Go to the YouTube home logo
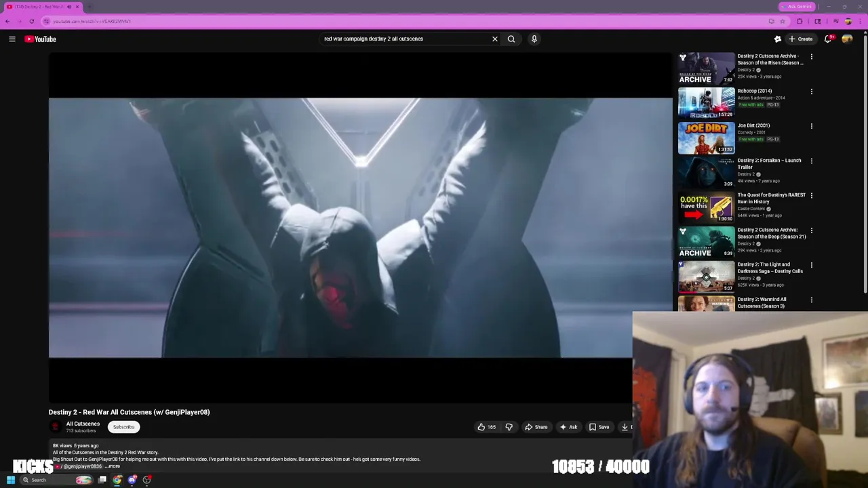This screenshot has width=868, height=488. [41, 39]
